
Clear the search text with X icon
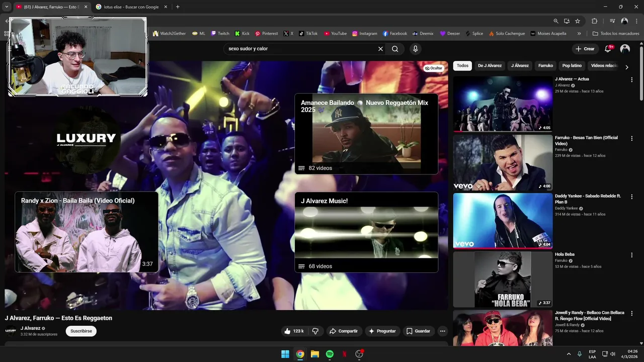[380, 49]
